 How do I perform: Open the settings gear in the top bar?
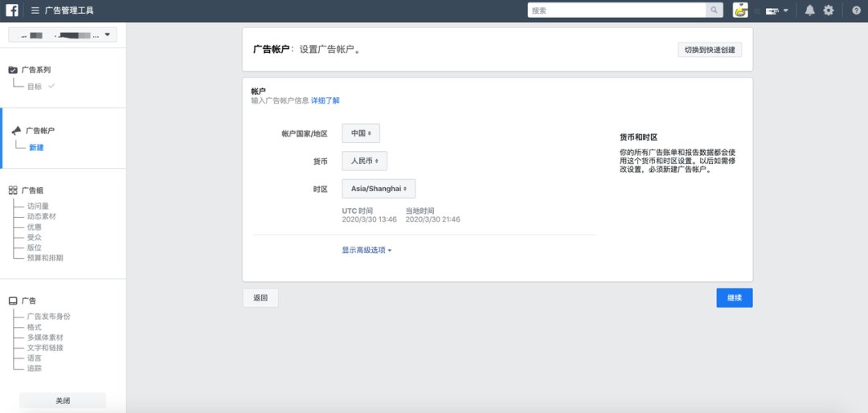pos(828,10)
